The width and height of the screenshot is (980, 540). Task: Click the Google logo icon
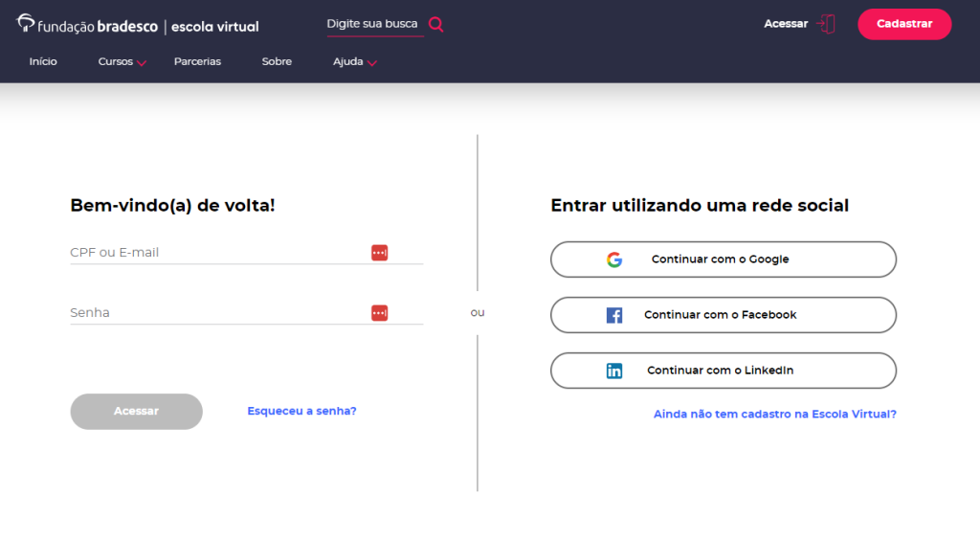(x=614, y=259)
